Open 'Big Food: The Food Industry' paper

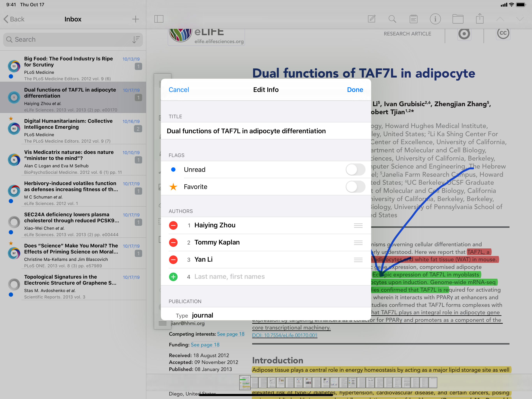pos(73,66)
